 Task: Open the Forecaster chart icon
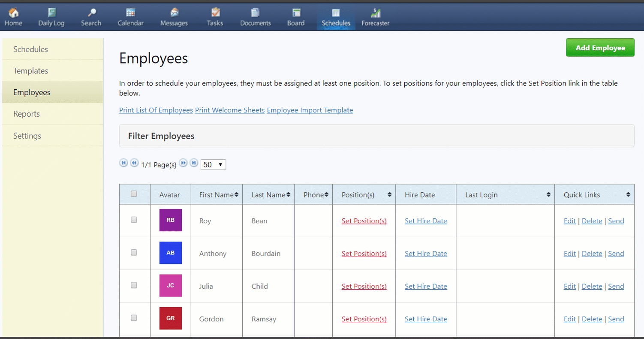[376, 13]
